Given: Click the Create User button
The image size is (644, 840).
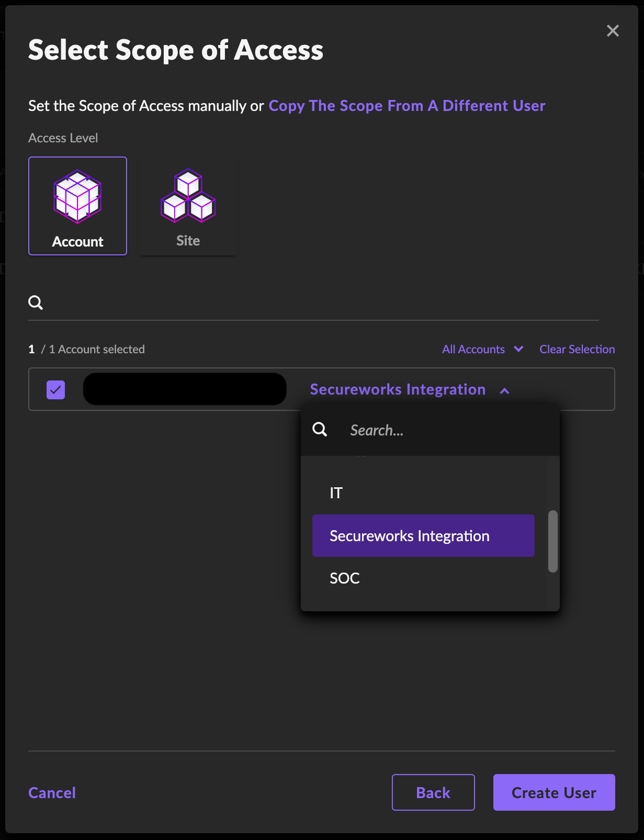Looking at the screenshot, I should 554,792.
